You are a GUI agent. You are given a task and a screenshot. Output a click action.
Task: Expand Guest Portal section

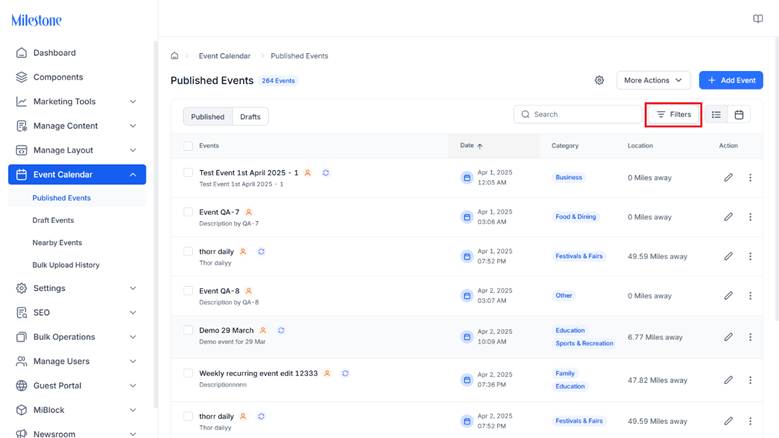pyautogui.click(x=77, y=385)
